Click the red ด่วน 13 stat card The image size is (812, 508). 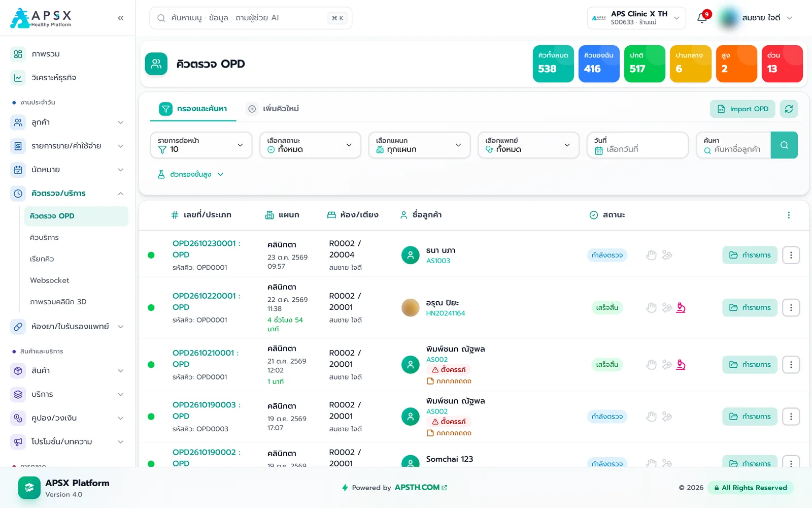(x=782, y=63)
